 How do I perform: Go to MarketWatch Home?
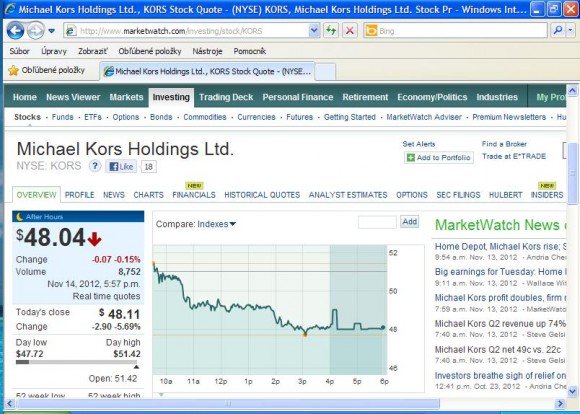tap(25, 97)
